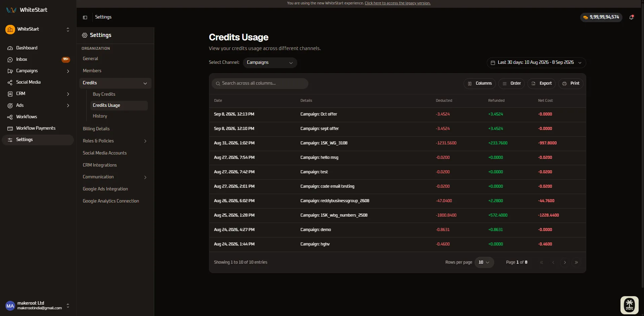
Task: Open the Select Channel Campaigns dropdown
Action: coord(270,62)
